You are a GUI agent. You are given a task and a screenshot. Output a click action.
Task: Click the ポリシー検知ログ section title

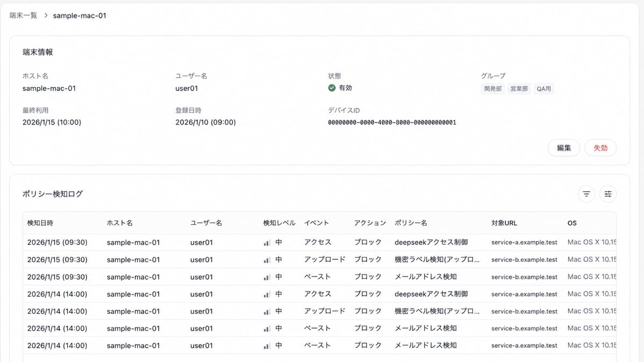(53, 194)
